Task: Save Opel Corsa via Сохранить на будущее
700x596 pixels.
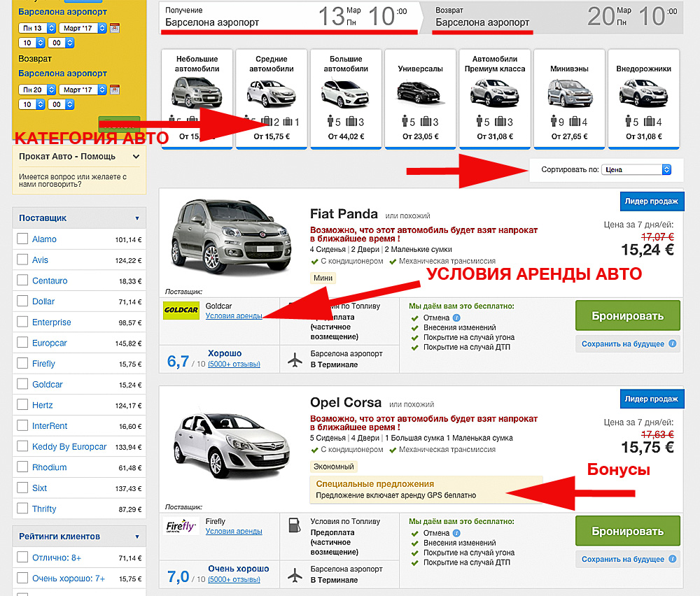Action: pyautogui.click(x=628, y=559)
